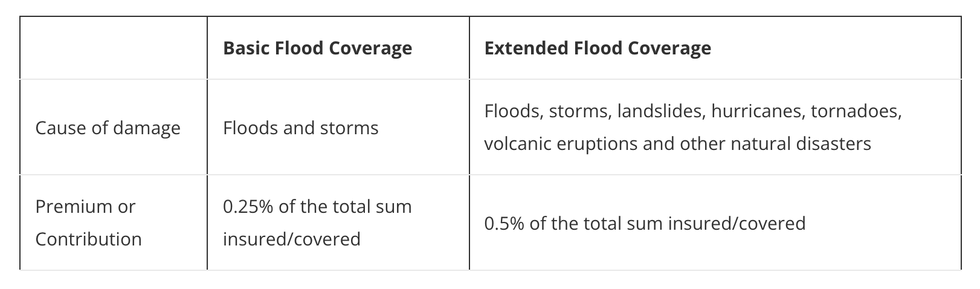The width and height of the screenshot is (980, 289).
Task: Click the Extended Flood Coverage column header
Action: click(x=597, y=48)
